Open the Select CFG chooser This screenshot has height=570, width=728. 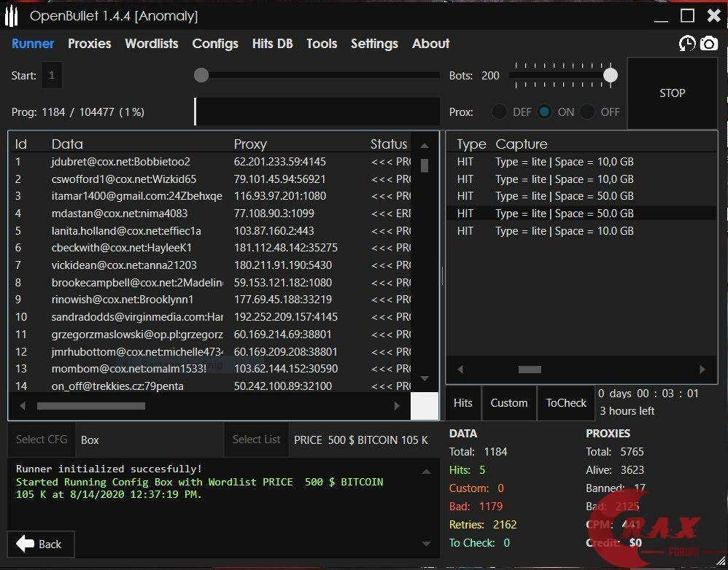point(42,440)
